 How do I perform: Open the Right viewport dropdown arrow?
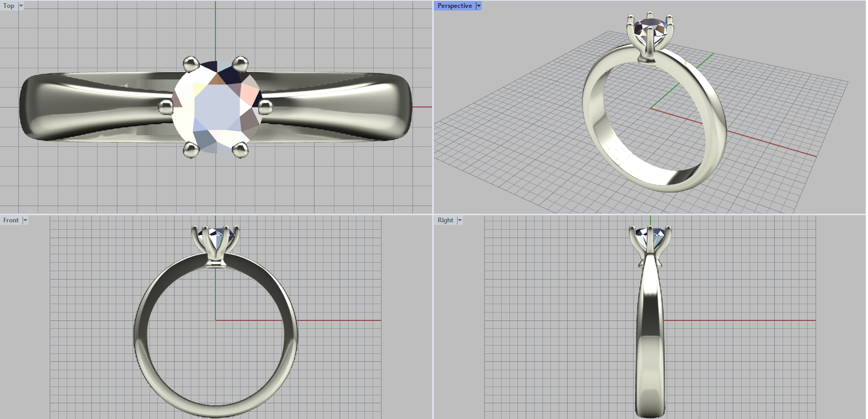[x=459, y=220]
